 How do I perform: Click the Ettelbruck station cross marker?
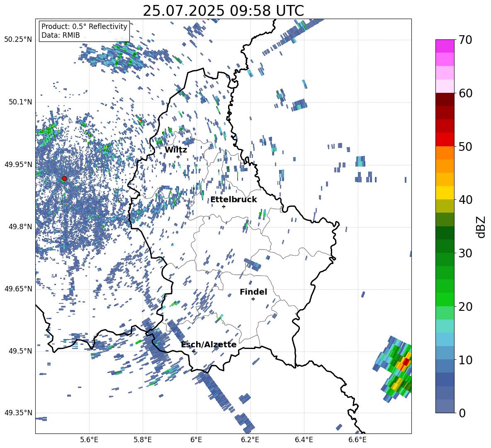point(224,206)
